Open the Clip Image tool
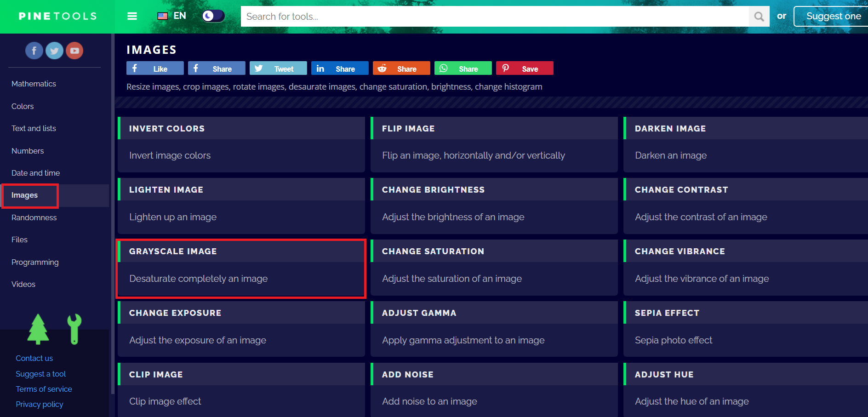The width and height of the screenshot is (868, 417). pos(241,390)
